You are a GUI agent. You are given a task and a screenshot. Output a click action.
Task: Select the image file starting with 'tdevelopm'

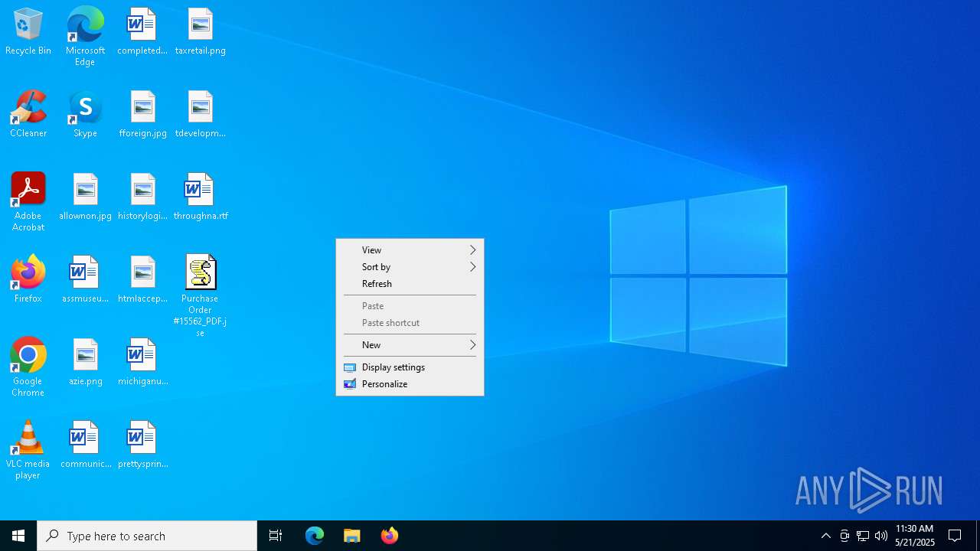(x=200, y=115)
